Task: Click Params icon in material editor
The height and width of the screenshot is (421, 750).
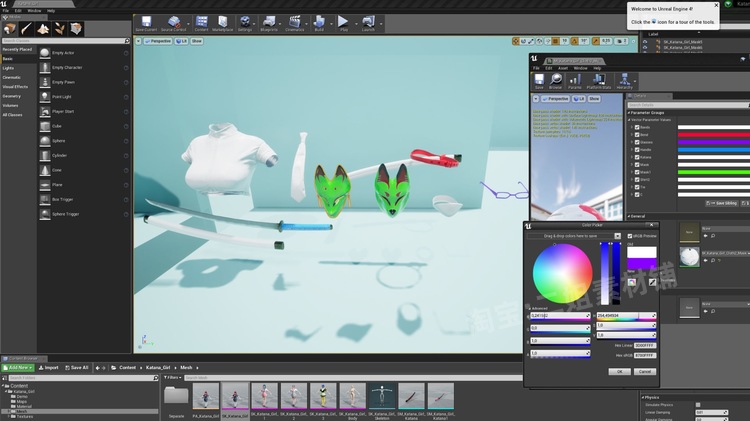Action: 575,81
